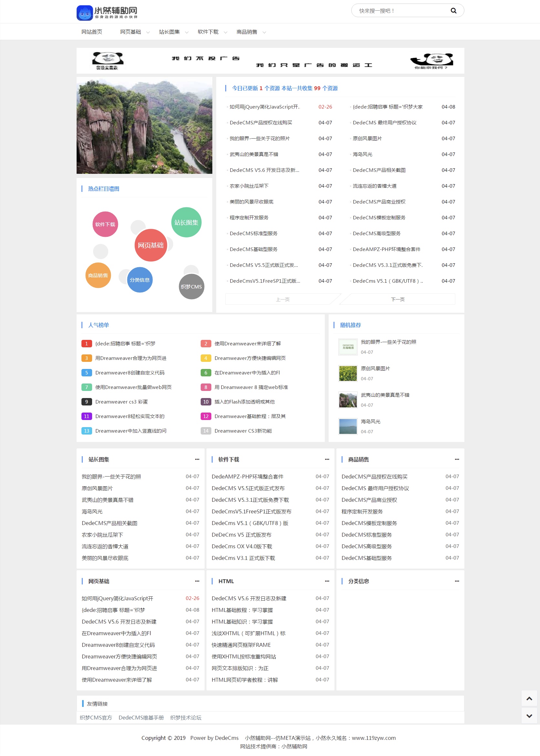The height and width of the screenshot is (756, 540).
Task: Click the search magnifier icon
Action: [453, 11]
